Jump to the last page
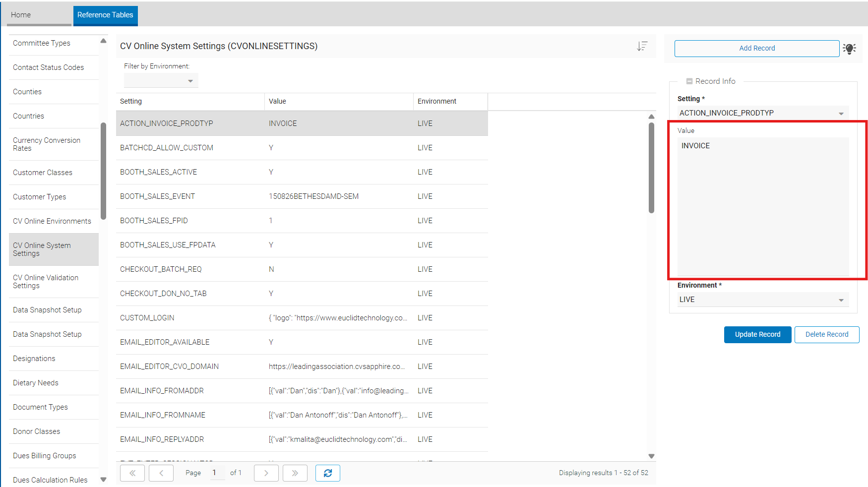The width and height of the screenshot is (868, 487). coord(295,473)
